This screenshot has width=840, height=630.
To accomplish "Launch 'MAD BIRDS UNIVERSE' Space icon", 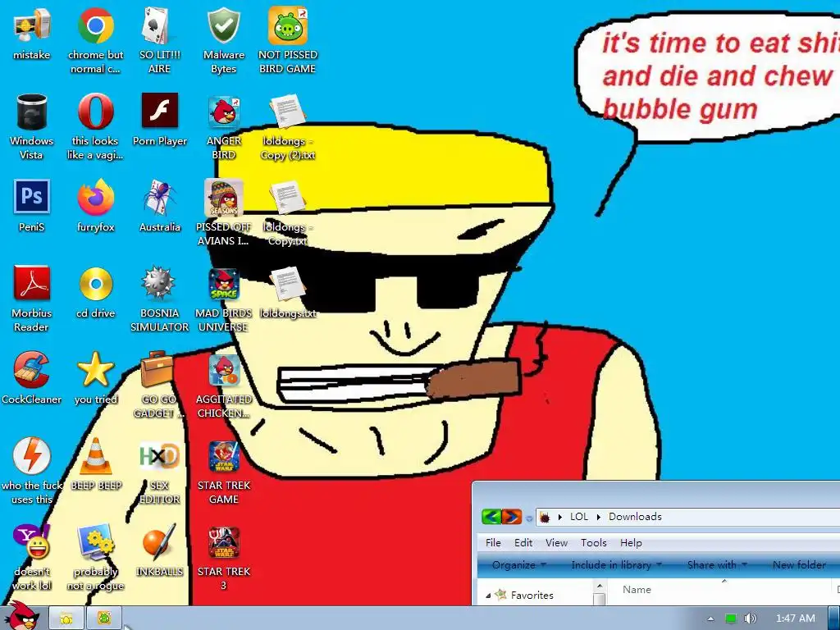I will point(224,284).
